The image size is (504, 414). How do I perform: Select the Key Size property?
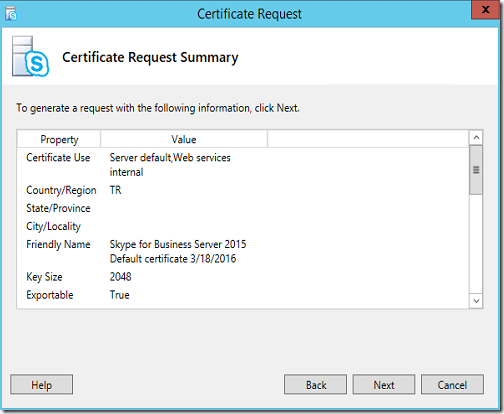click(44, 277)
